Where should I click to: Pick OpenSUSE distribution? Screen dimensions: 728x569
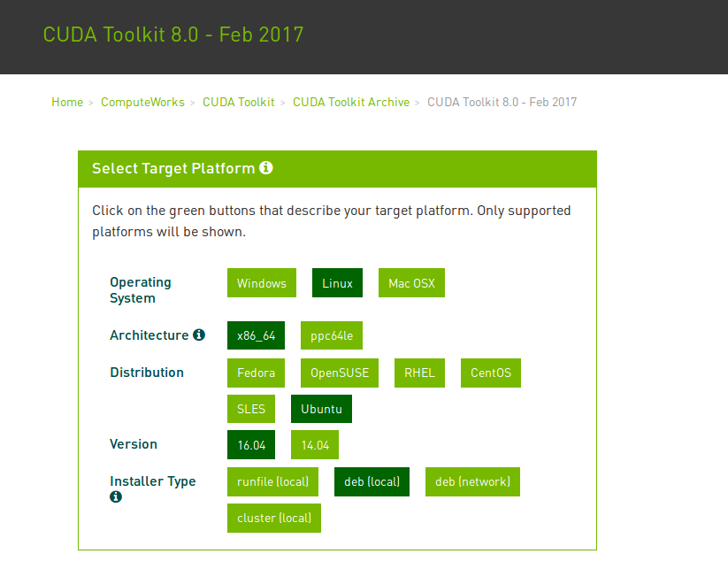[x=340, y=373]
